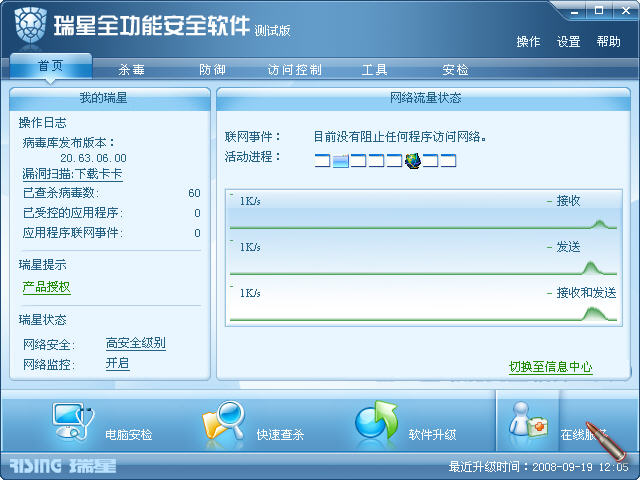
Task: Click the 电脑安检 label text
Action: 129,435
